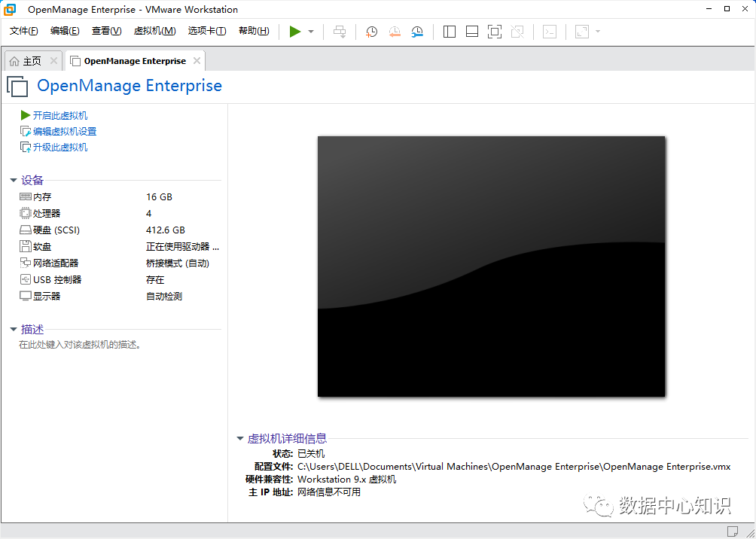
Task: Click the 内存 memory device icon
Action: (x=25, y=196)
